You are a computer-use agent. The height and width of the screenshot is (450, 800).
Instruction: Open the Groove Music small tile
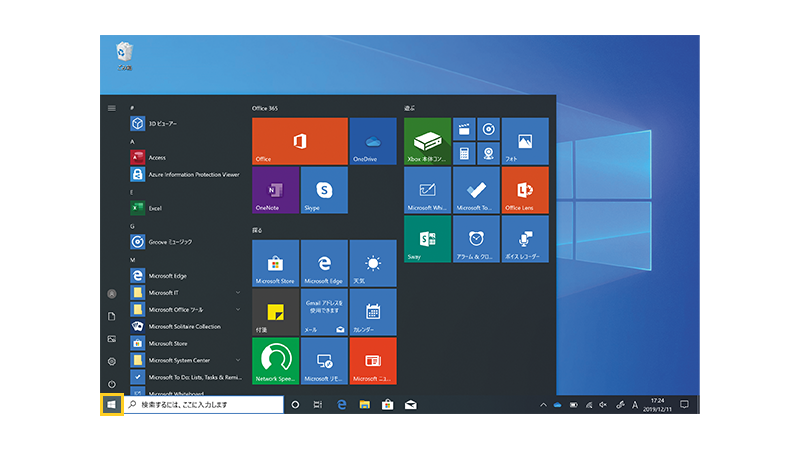pos(488,129)
